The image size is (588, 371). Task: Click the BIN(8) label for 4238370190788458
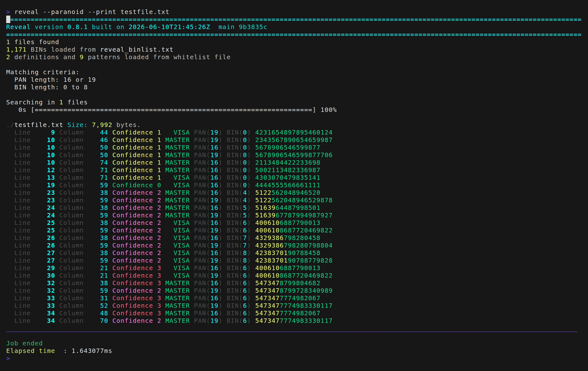tap(238, 253)
